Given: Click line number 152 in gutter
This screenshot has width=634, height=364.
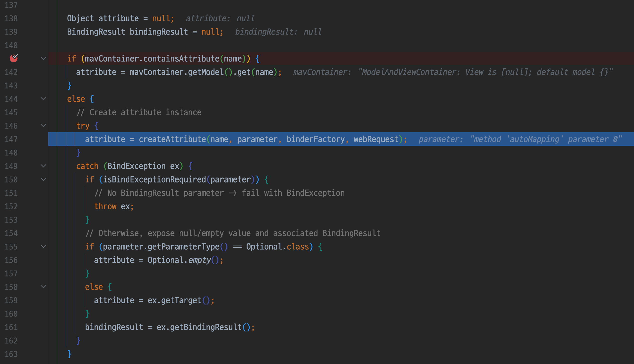Looking at the screenshot, I should point(11,206).
